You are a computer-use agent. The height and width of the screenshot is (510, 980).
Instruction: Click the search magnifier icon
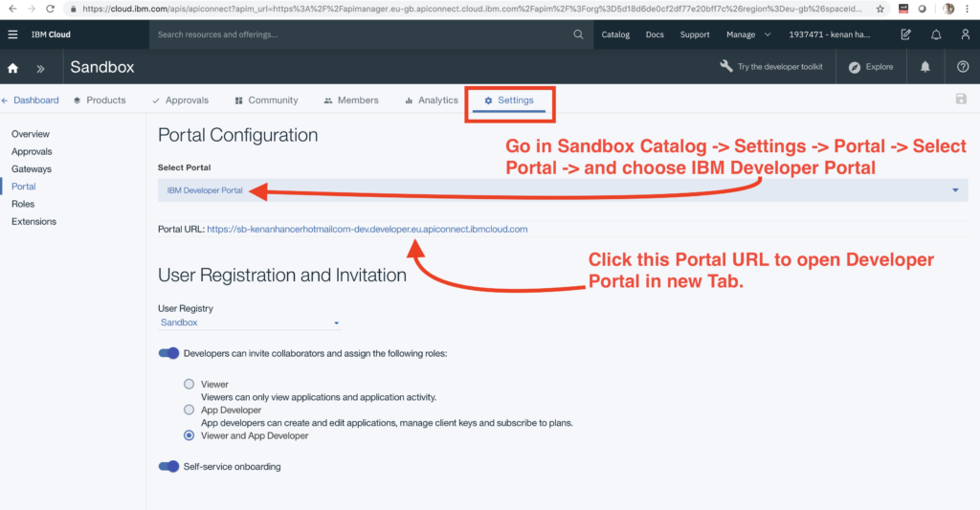point(578,34)
